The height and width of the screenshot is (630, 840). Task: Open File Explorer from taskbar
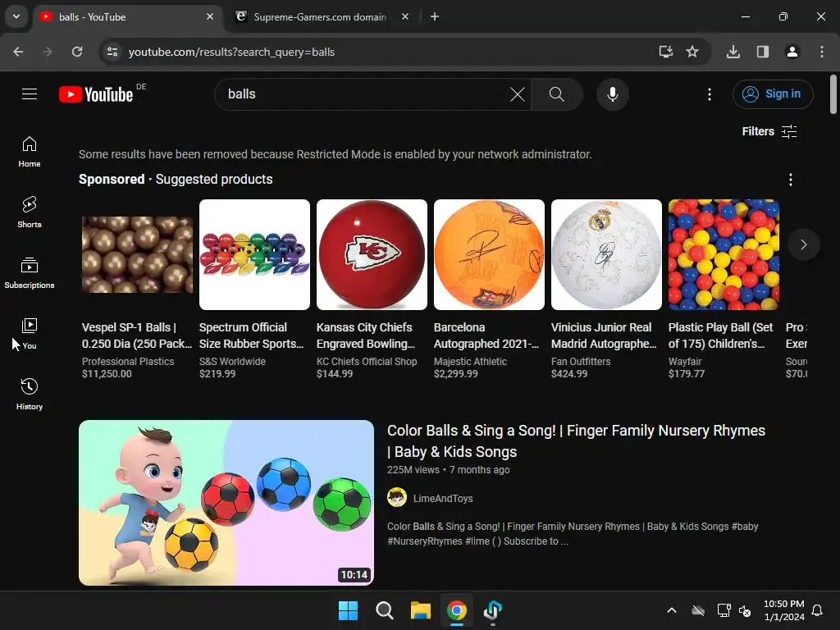pos(421,610)
